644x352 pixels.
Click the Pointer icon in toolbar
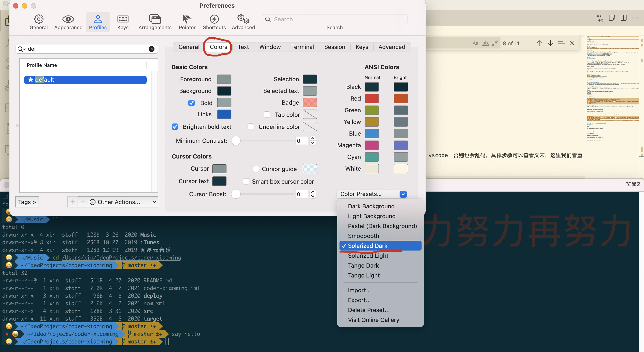point(187,19)
